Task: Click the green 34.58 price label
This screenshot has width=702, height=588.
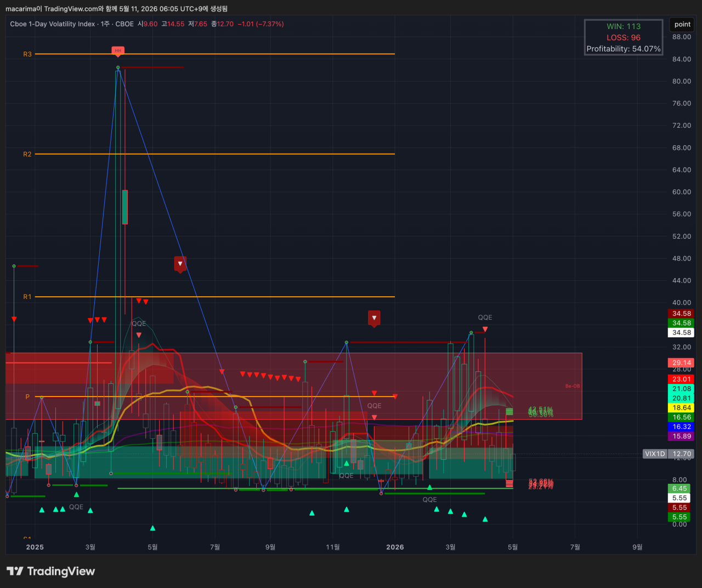Action: point(682,323)
